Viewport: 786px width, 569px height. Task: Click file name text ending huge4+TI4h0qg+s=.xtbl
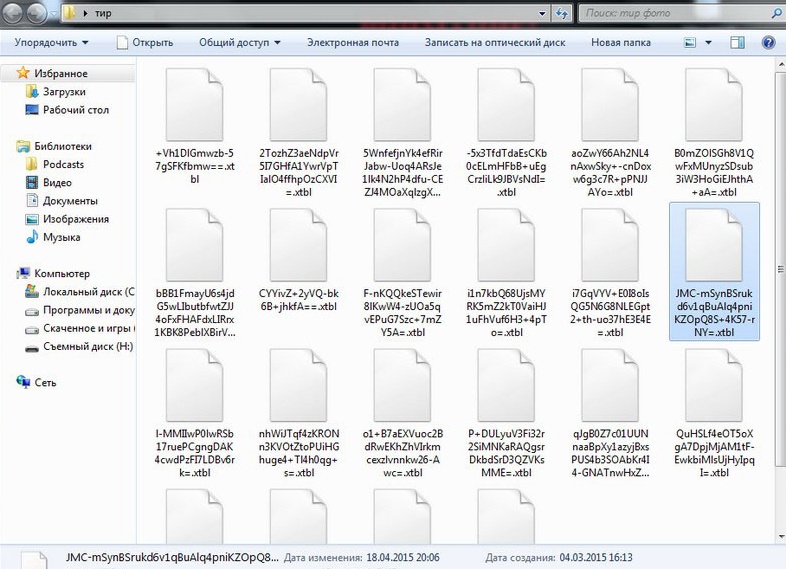pos(298,453)
